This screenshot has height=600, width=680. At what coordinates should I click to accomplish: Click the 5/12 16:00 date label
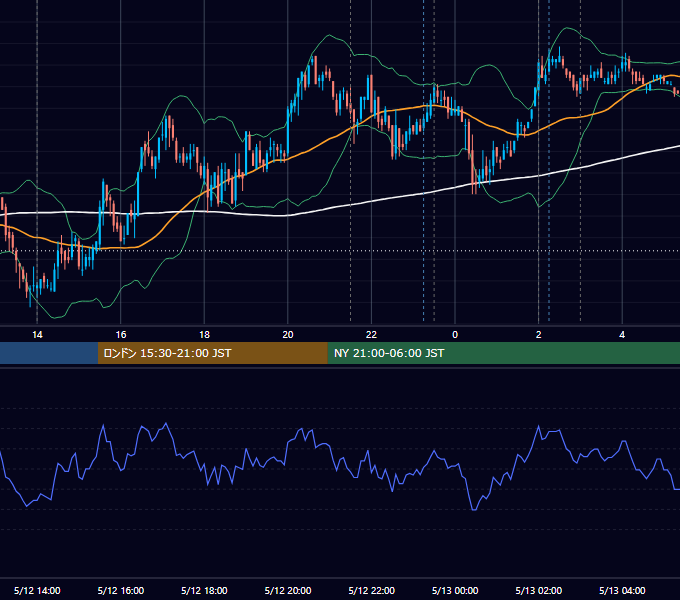[x=121, y=590]
